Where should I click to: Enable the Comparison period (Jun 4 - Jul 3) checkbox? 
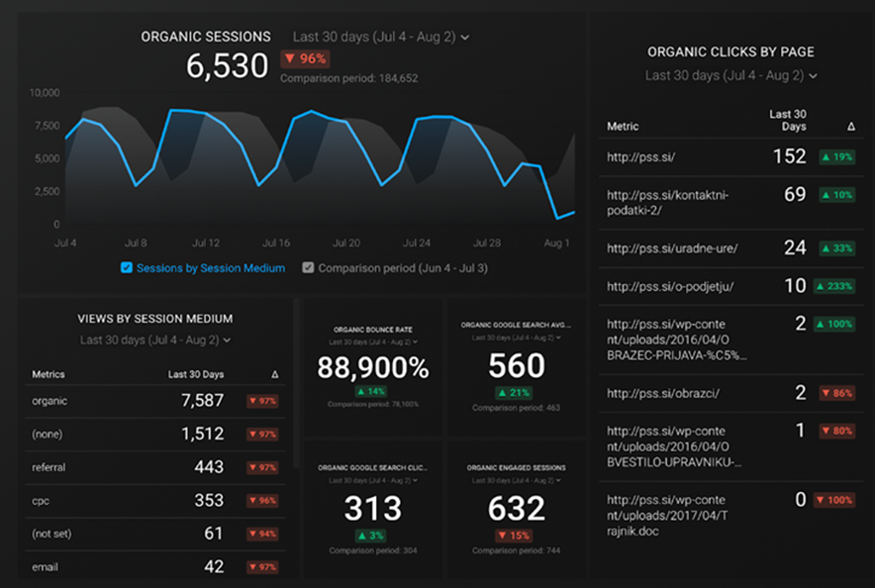[x=308, y=267]
